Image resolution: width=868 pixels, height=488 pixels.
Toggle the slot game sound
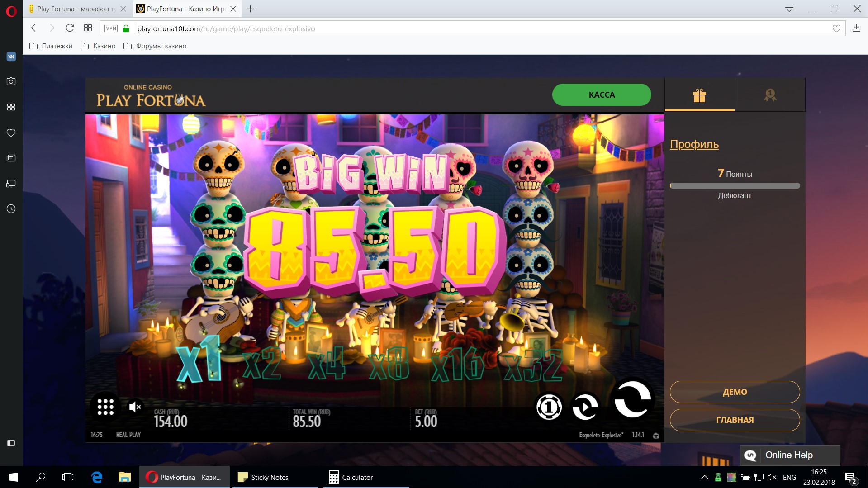pyautogui.click(x=135, y=407)
